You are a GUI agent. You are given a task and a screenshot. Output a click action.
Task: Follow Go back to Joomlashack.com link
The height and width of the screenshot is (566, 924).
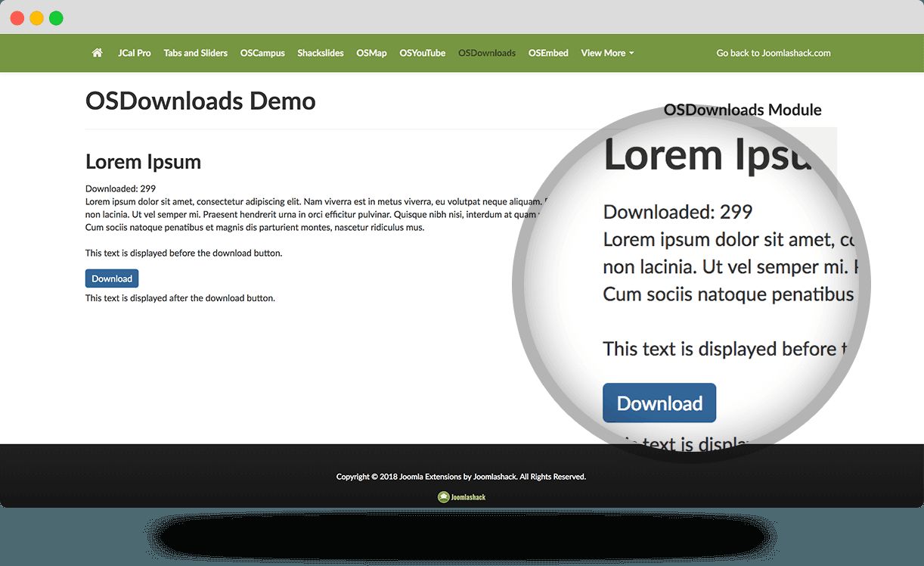click(x=774, y=53)
